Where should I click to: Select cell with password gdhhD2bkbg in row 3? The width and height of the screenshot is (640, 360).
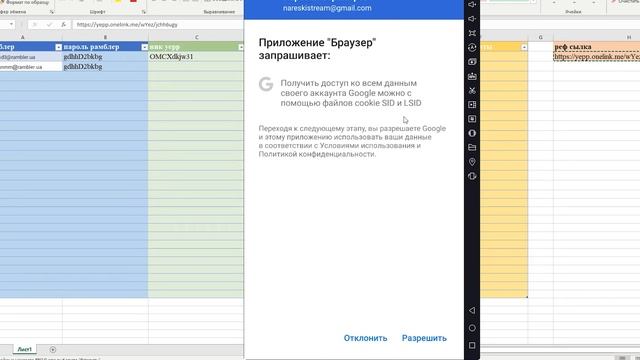pyautogui.click(x=105, y=67)
